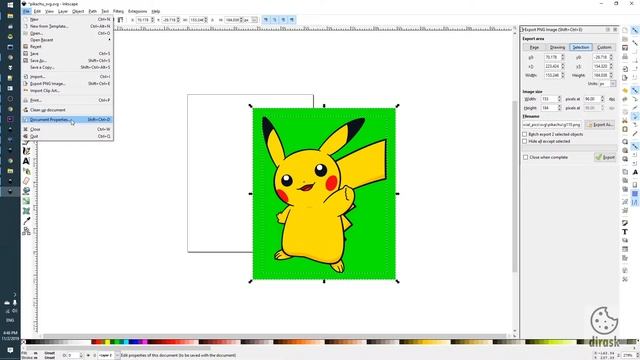The image size is (640, 360).
Task: Check the Close when complete checkbox
Action: coord(526,157)
